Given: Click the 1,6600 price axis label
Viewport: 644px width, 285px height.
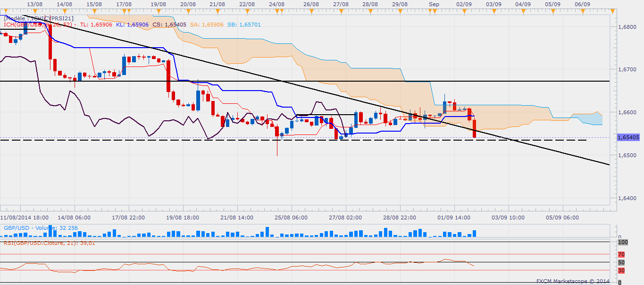Looking at the screenshot, I should [x=627, y=112].
